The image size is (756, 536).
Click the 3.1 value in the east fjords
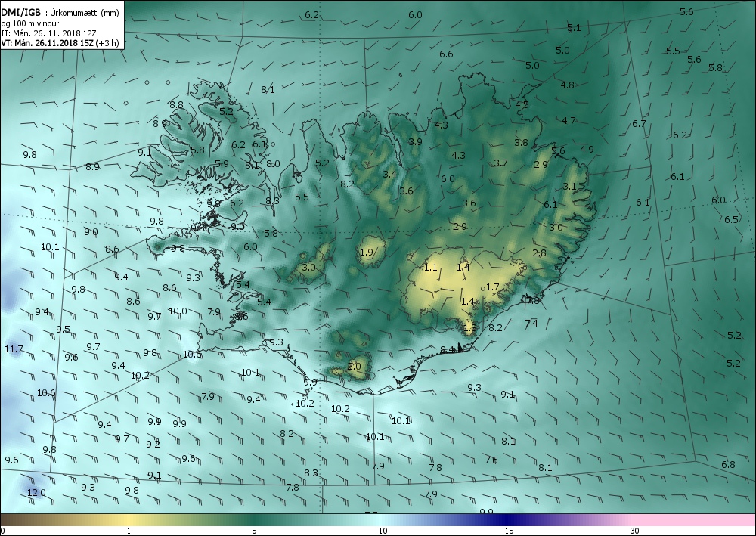(569, 187)
